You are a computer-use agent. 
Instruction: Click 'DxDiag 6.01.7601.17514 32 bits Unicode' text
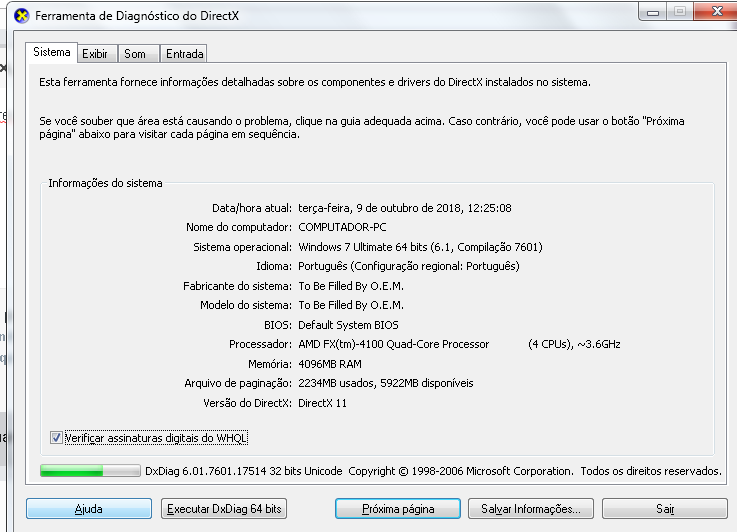coord(243,471)
